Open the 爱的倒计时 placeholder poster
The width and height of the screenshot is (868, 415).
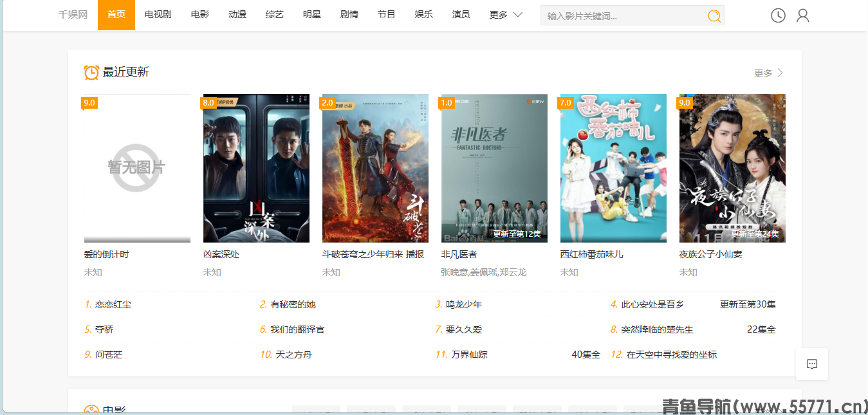coord(137,168)
